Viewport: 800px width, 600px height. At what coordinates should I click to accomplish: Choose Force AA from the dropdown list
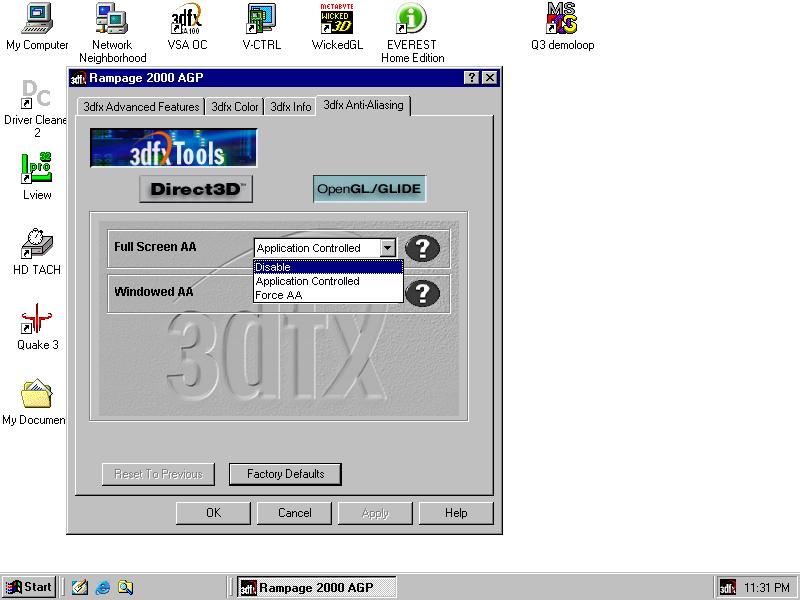[328, 295]
